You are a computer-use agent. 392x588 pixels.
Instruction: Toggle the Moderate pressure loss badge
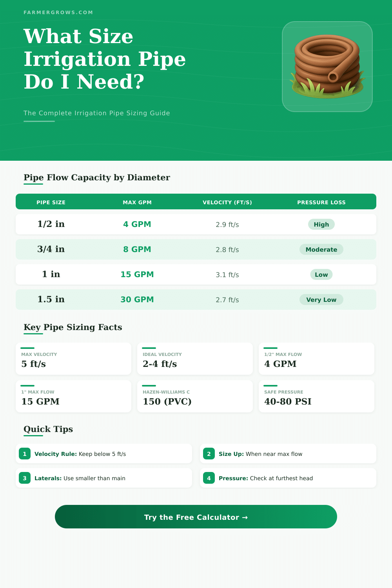point(321,249)
